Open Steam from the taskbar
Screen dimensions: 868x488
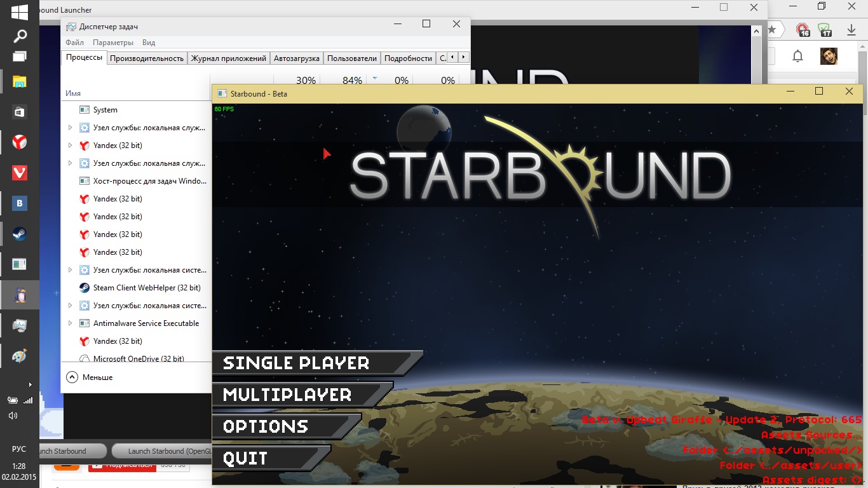(x=19, y=234)
